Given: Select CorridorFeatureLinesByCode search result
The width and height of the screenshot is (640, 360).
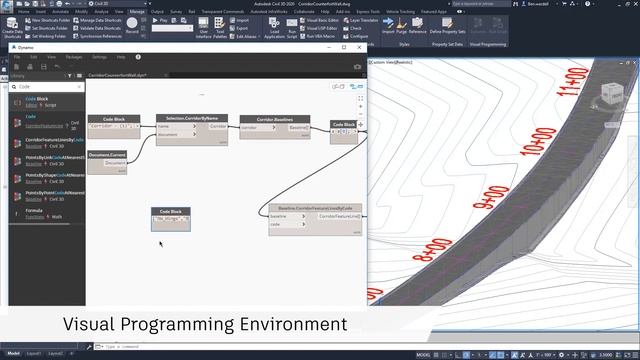Looking at the screenshot, I should coord(47,143).
